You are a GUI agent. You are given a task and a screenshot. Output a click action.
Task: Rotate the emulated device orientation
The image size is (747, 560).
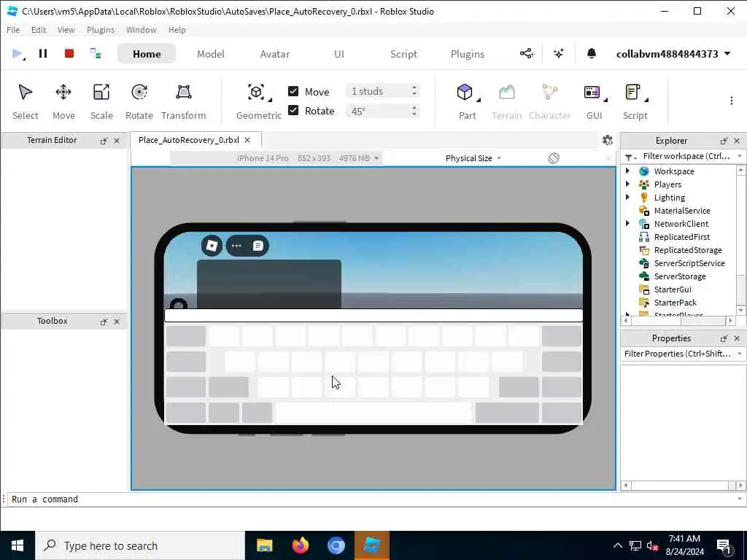(553, 158)
